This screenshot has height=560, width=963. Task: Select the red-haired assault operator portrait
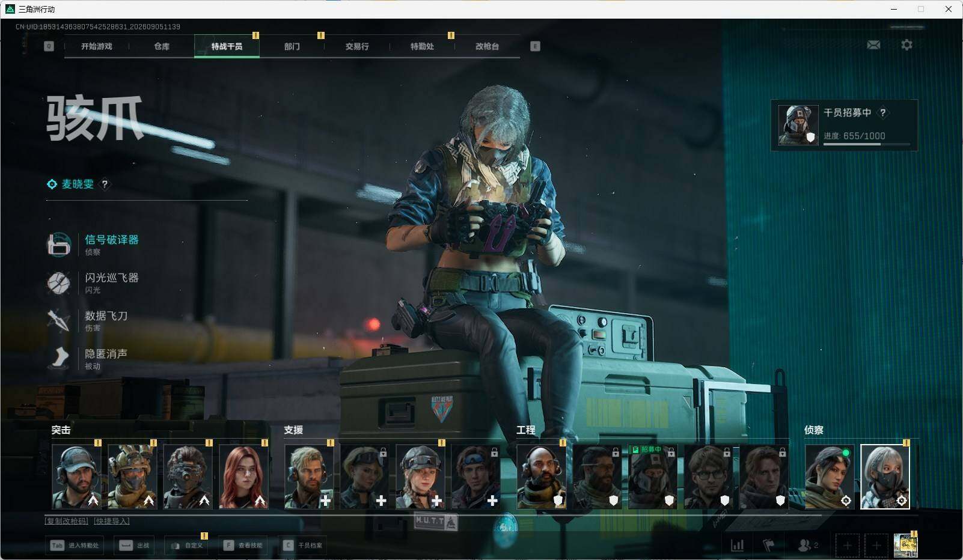pyautogui.click(x=243, y=477)
